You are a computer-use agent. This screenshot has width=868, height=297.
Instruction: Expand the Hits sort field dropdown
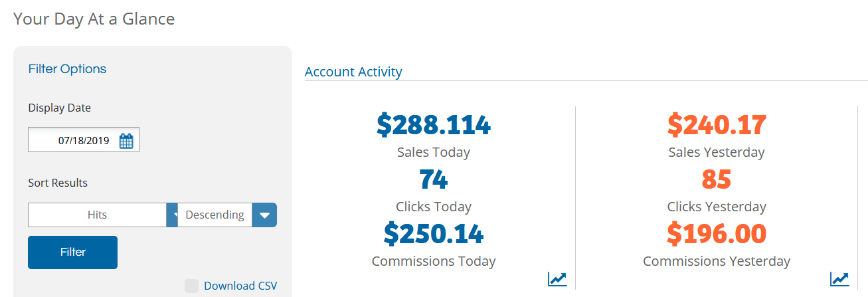click(x=172, y=215)
